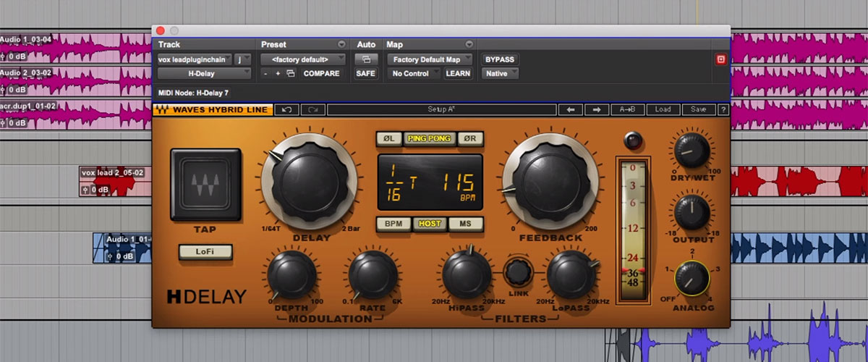This screenshot has height=362, width=868.
Task: Toggle left phase invert ØL
Action: point(388,138)
